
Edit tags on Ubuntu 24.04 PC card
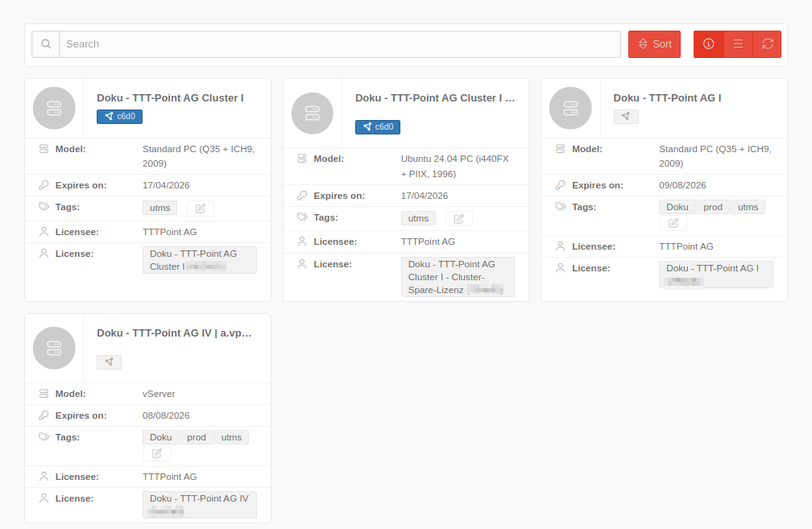pyautogui.click(x=459, y=218)
